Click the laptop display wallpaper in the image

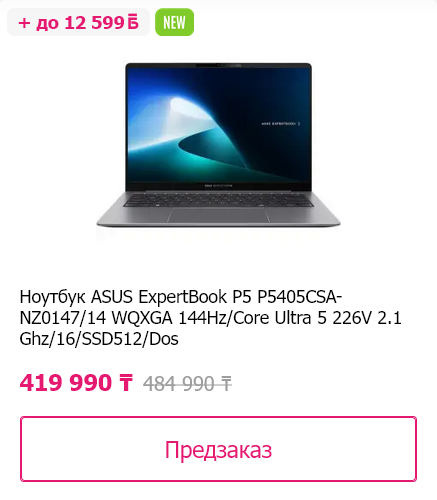coord(218,123)
